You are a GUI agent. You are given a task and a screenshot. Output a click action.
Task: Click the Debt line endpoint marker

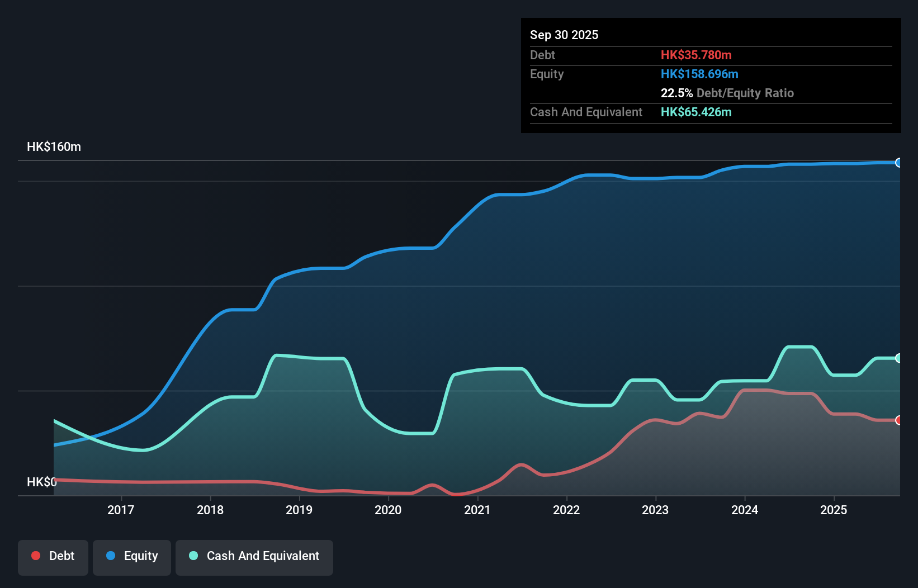[x=899, y=420]
